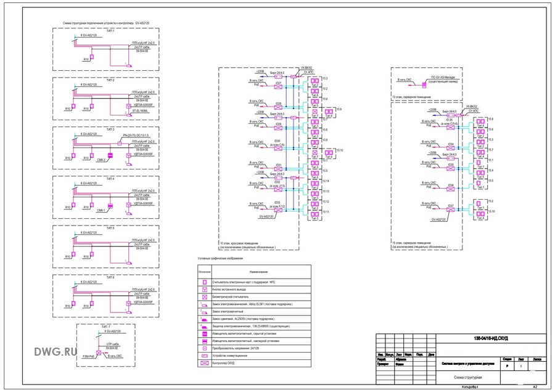Image resolution: width=555 pixels, height=392 pixels.
Task: Select the 15 этаж, серверное помещение caption
Action: coord(411,243)
